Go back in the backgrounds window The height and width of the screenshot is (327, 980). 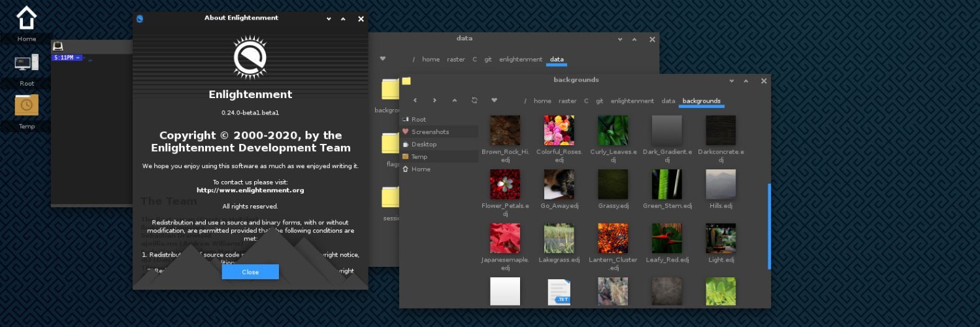(x=415, y=101)
